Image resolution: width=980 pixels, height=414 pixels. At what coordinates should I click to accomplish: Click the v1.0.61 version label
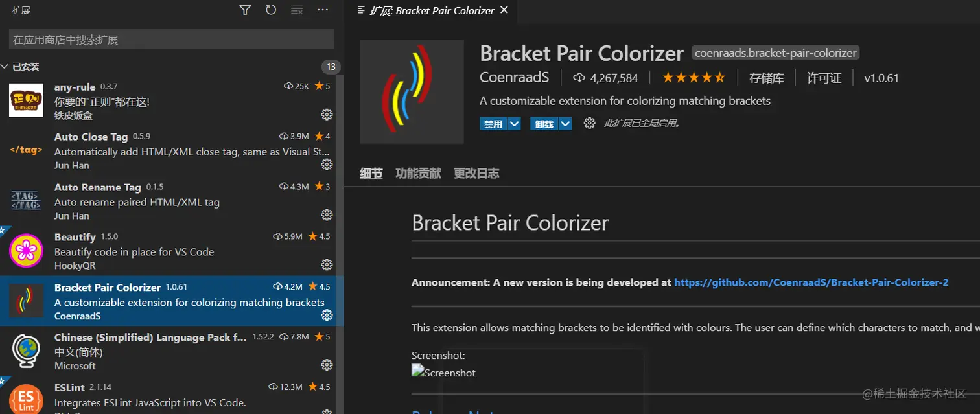coord(881,78)
